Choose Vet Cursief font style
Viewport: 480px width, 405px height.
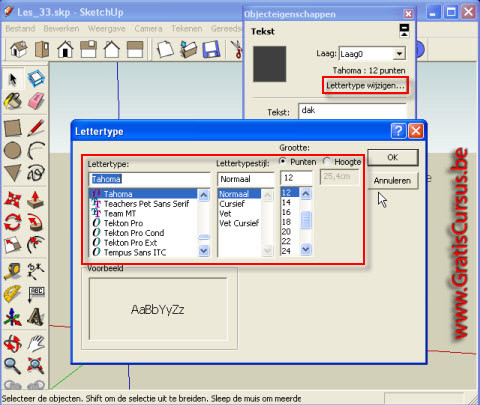click(239, 223)
